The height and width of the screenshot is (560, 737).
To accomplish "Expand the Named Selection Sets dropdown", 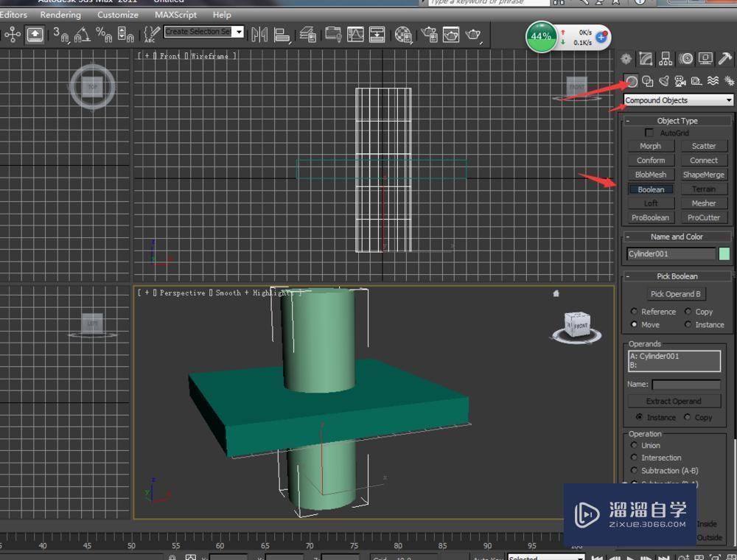I will [237, 32].
